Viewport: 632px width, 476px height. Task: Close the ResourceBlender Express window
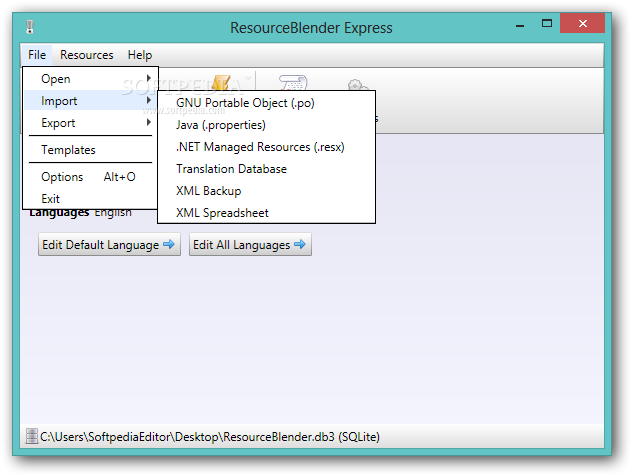(582, 23)
